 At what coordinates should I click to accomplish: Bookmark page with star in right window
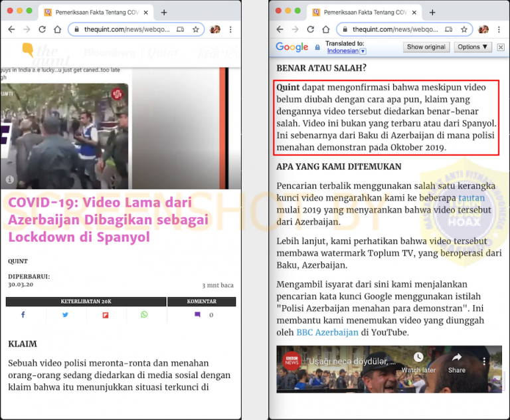pos(464,30)
